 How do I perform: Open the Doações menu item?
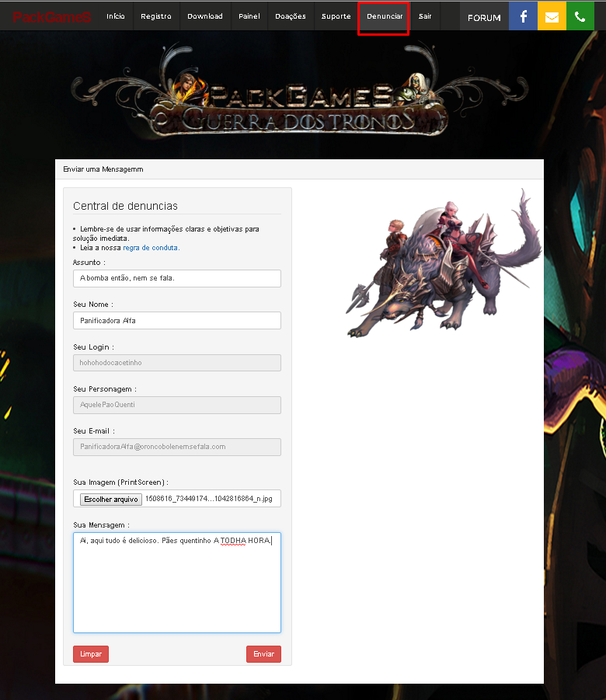291,16
